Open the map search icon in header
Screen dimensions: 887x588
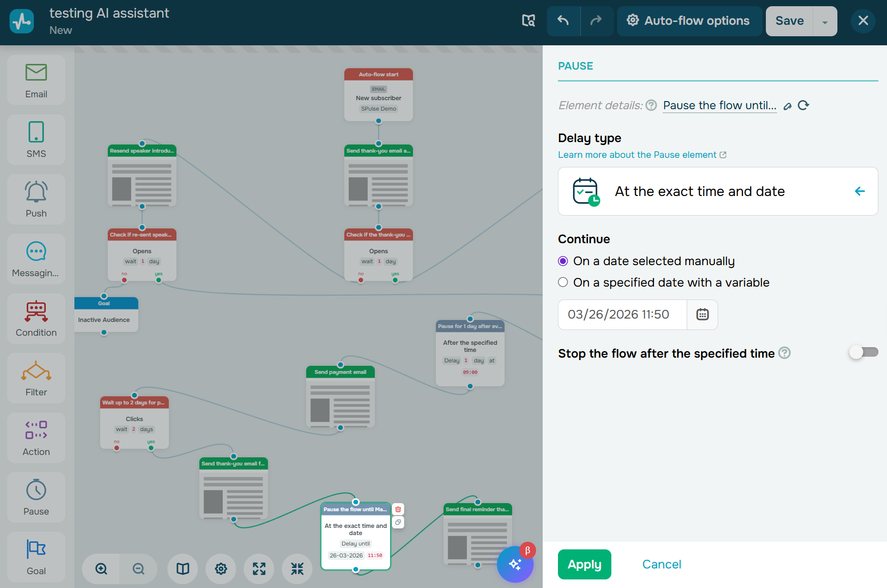pos(528,21)
